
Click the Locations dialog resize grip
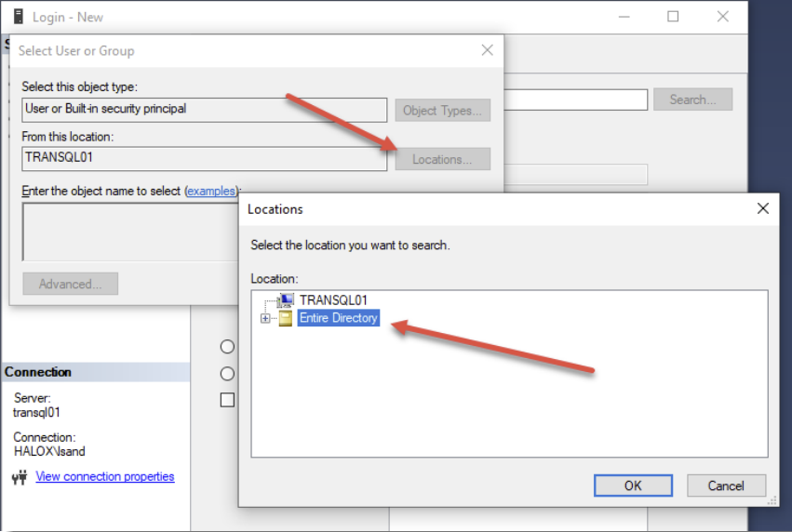[772, 500]
